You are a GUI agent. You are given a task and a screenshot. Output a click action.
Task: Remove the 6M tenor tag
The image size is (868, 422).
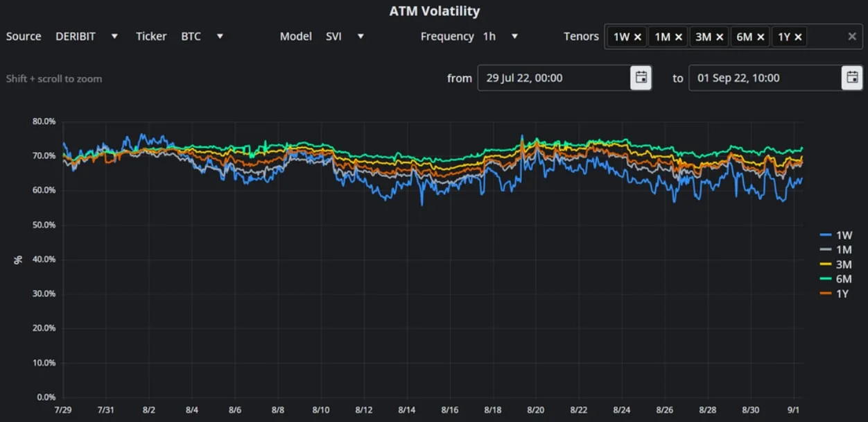[761, 37]
